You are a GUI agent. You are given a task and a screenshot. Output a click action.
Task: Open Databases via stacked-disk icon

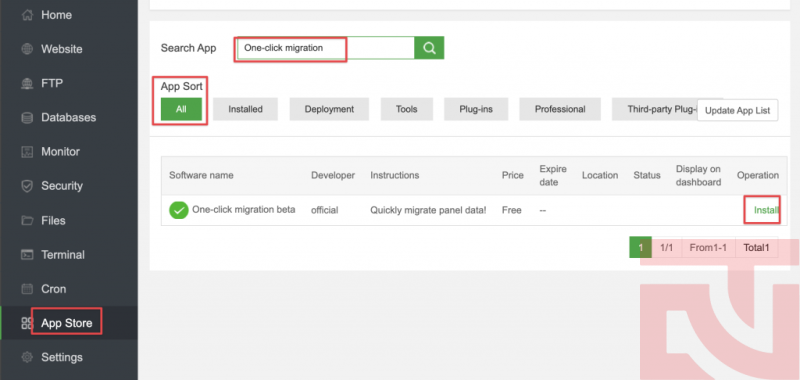[x=27, y=117]
